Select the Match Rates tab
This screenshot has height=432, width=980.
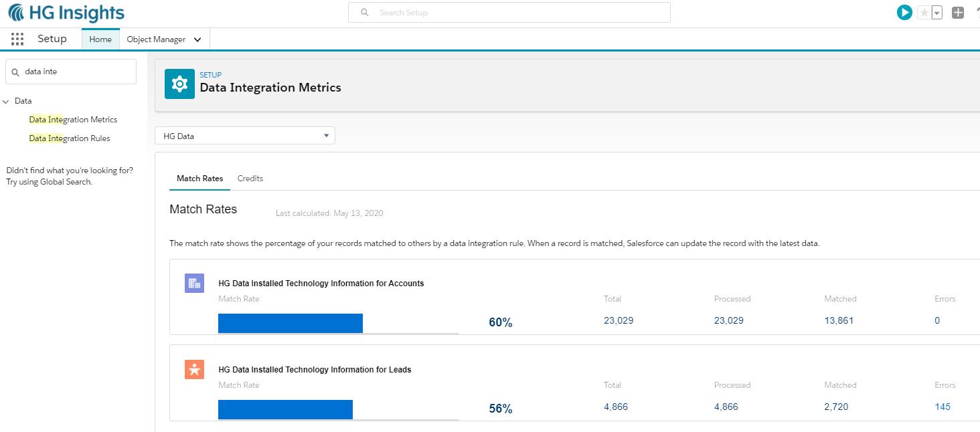199,179
